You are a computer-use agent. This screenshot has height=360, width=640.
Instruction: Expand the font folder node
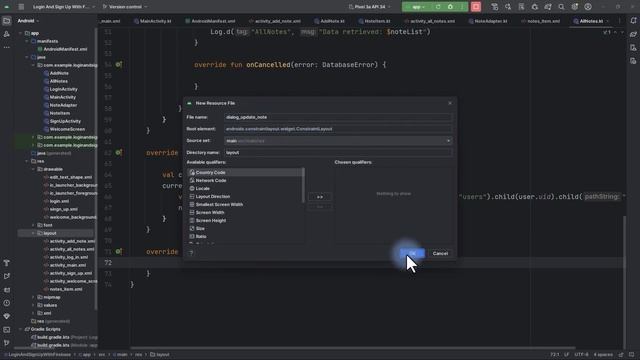33,225
